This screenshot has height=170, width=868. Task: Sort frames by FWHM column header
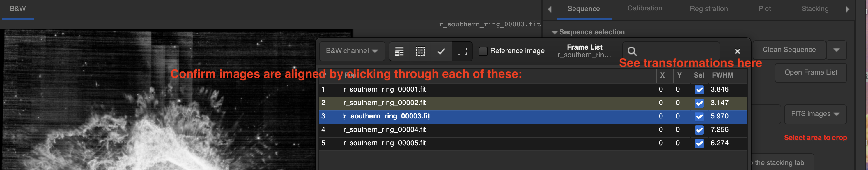coord(722,75)
